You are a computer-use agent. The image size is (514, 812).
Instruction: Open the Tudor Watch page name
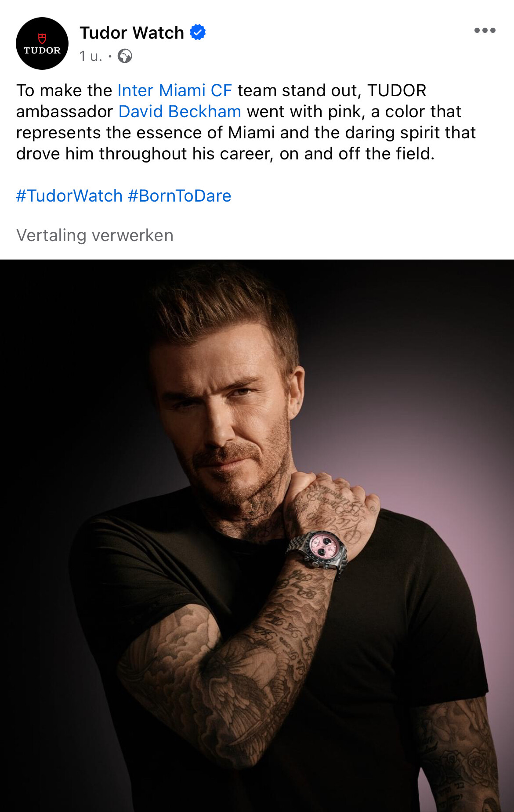tap(132, 33)
